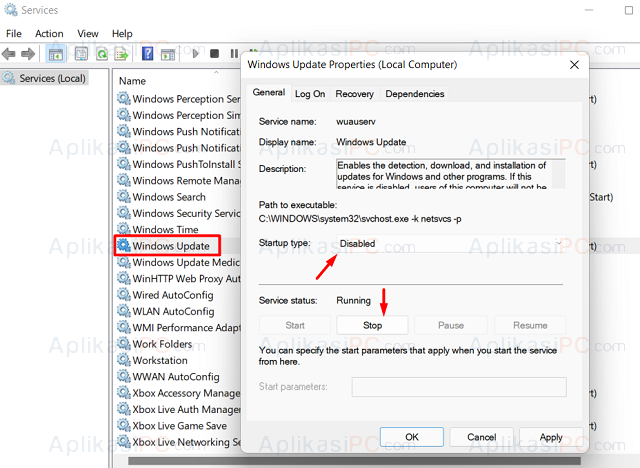Close the Windows Update Properties dialog
This screenshot has height=468, width=640.
574,64
